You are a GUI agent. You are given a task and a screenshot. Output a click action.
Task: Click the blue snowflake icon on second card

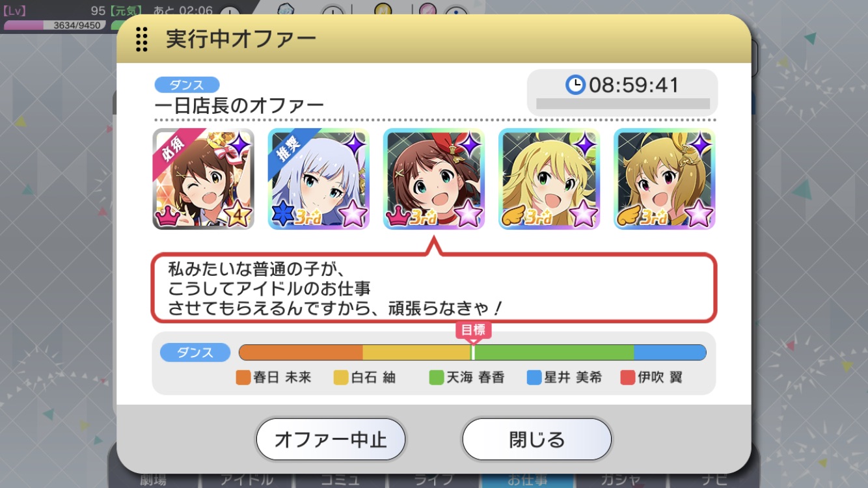[x=282, y=216]
